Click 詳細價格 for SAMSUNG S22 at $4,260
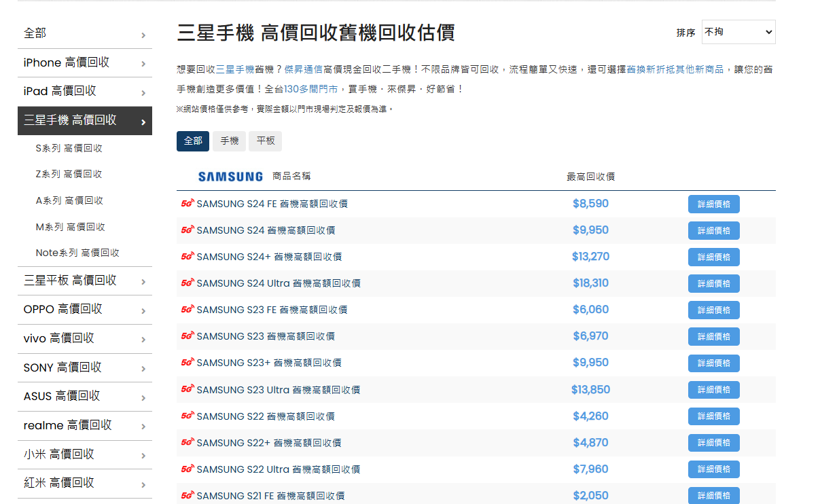Screen dimensions: 820x504 [713, 416]
